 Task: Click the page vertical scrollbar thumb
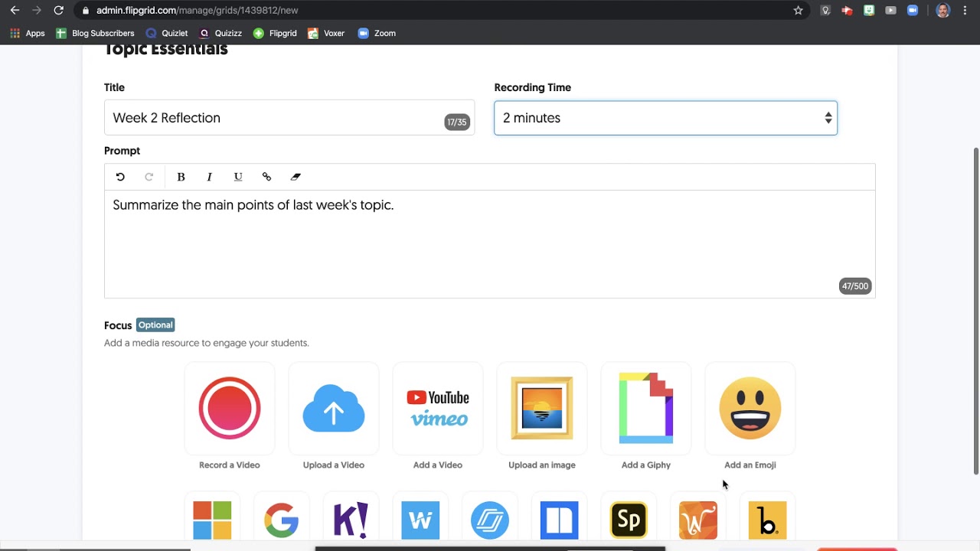coord(975,310)
